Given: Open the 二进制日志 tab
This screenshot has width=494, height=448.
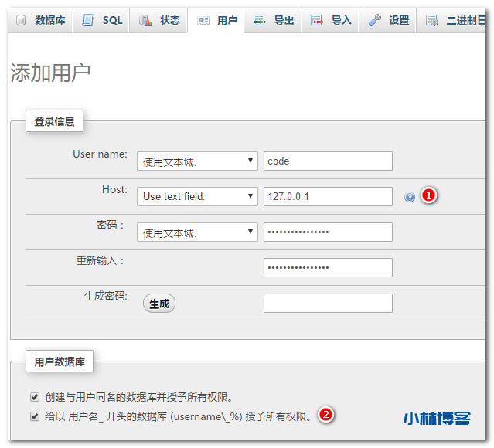Looking at the screenshot, I should pyautogui.click(x=451, y=20).
